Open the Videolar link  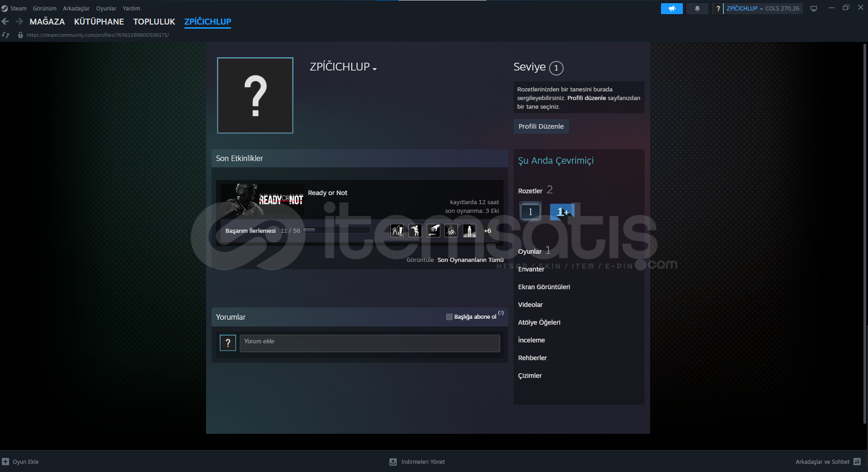(x=530, y=305)
